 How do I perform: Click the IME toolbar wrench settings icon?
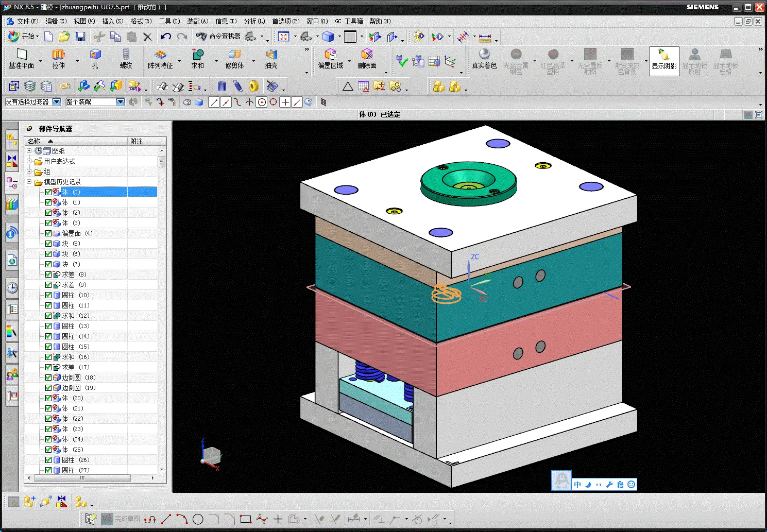point(609,485)
